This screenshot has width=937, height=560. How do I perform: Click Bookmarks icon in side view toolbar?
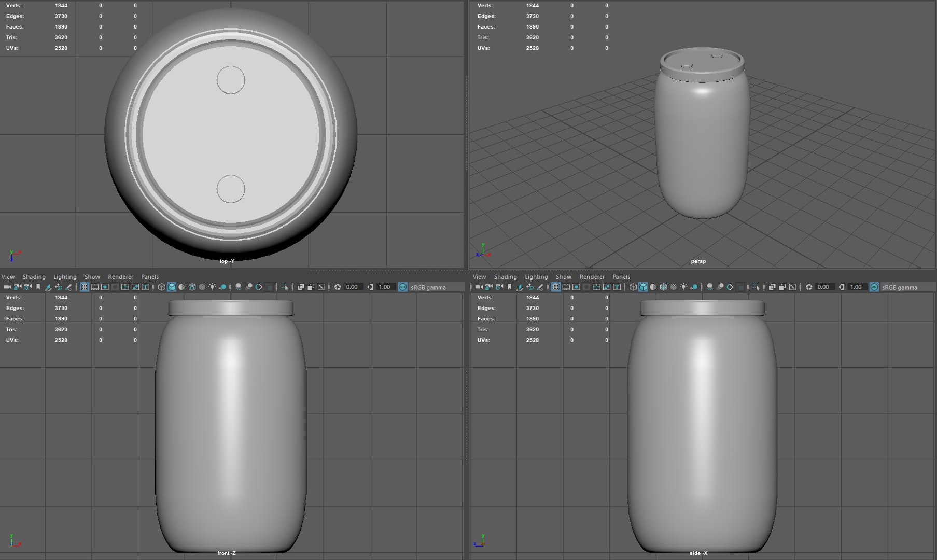509,287
